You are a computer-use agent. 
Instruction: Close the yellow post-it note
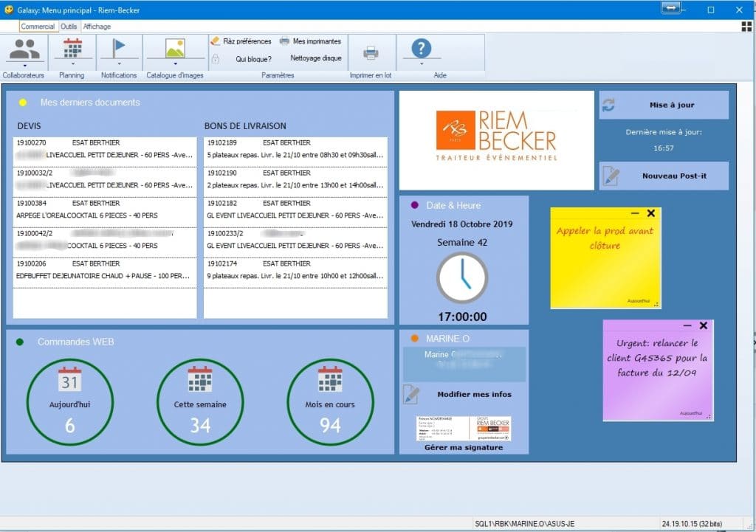(x=650, y=213)
